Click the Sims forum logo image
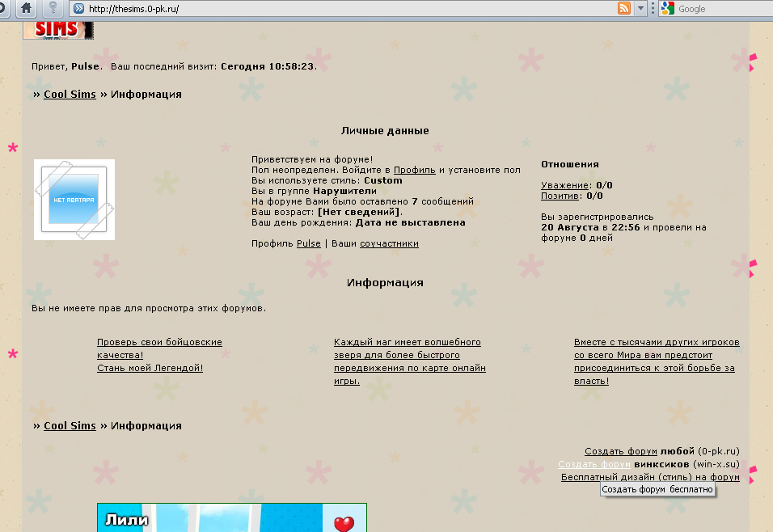Screen dimensions: 773x532 (x=58, y=30)
